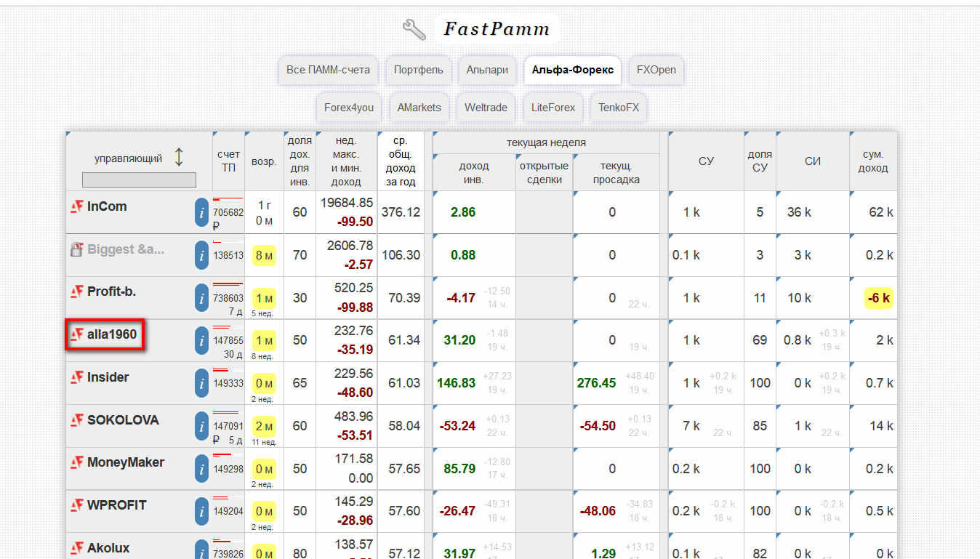Open the info icon for InCom
Screen dimensions: 980x559
click(201, 212)
